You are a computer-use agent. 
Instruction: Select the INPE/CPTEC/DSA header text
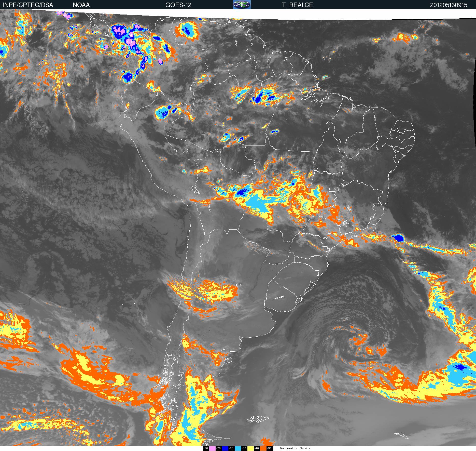tap(28, 5)
